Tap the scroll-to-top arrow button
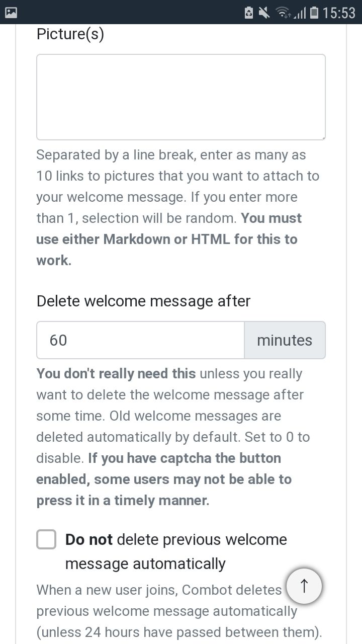The width and height of the screenshot is (362, 644). click(304, 586)
